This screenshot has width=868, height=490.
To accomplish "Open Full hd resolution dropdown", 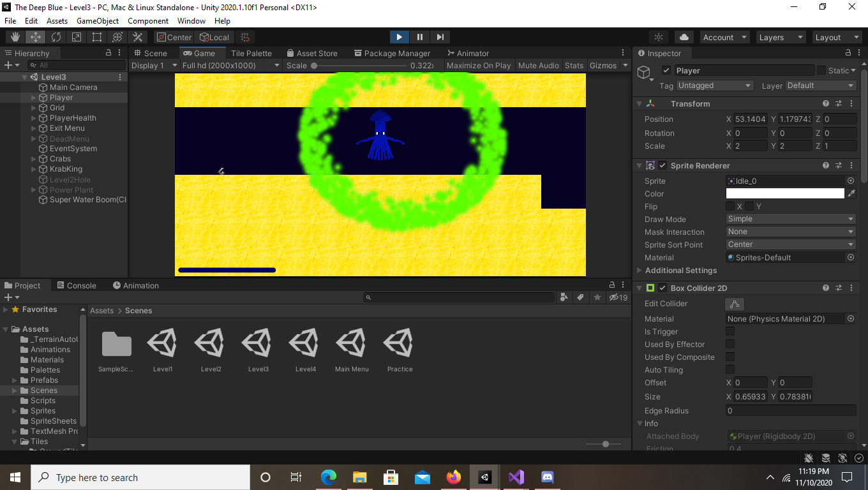I will coord(230,65).
